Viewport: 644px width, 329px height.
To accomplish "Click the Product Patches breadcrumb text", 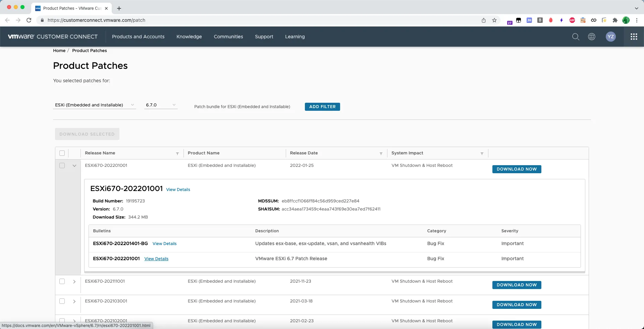I will point(90,51).
